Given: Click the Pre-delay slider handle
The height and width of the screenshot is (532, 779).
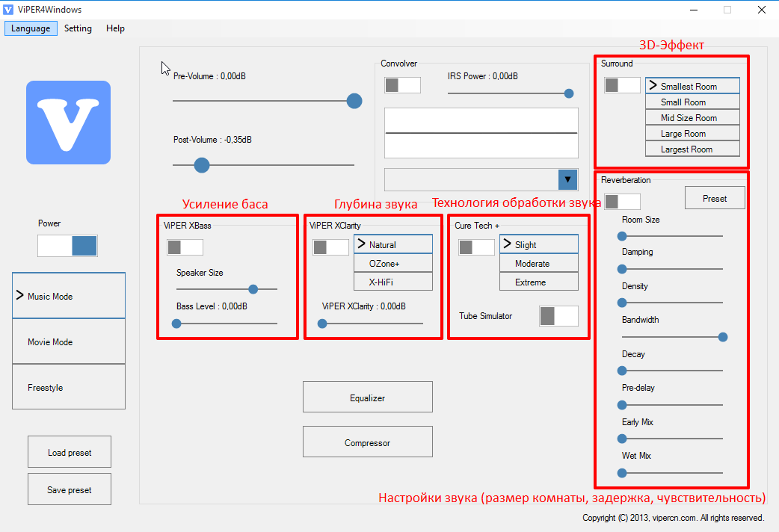Looking at the screenshot, I should tap(622, 405).
